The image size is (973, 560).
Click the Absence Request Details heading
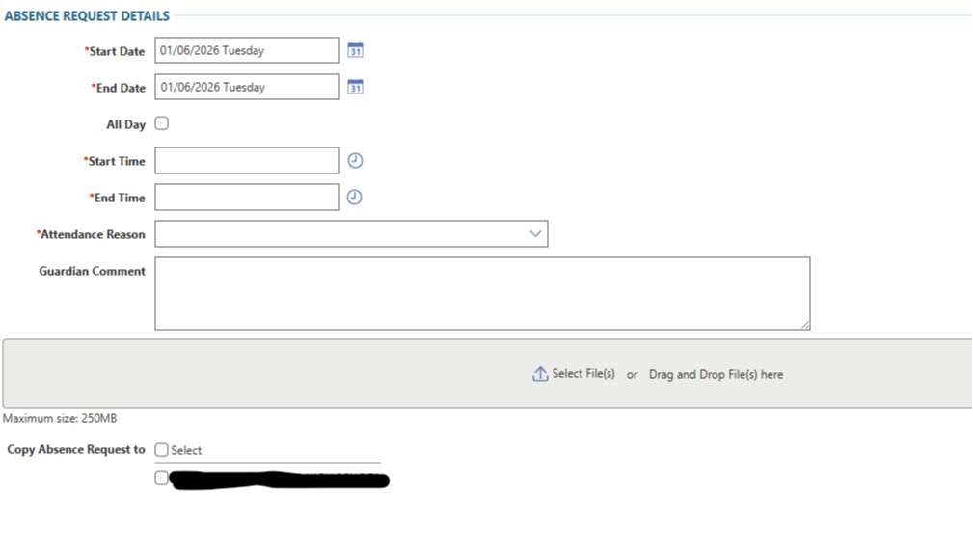[88, 16]
